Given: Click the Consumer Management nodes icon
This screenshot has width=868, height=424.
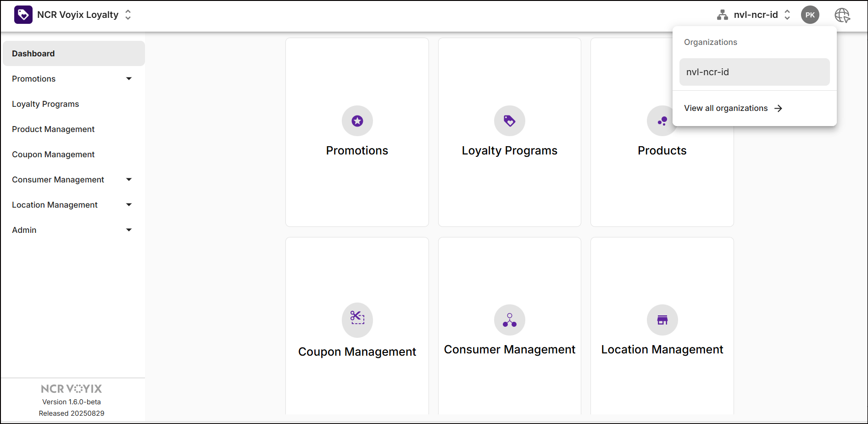Looking at the screenshot, I should point(509,319).
